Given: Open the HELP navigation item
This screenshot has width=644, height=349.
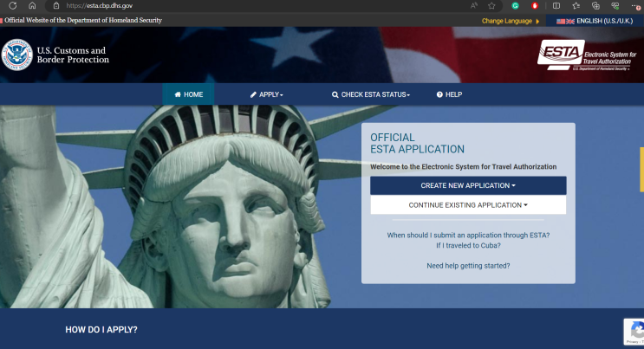Looking at the screenshot, I should [x=449, y=94].
